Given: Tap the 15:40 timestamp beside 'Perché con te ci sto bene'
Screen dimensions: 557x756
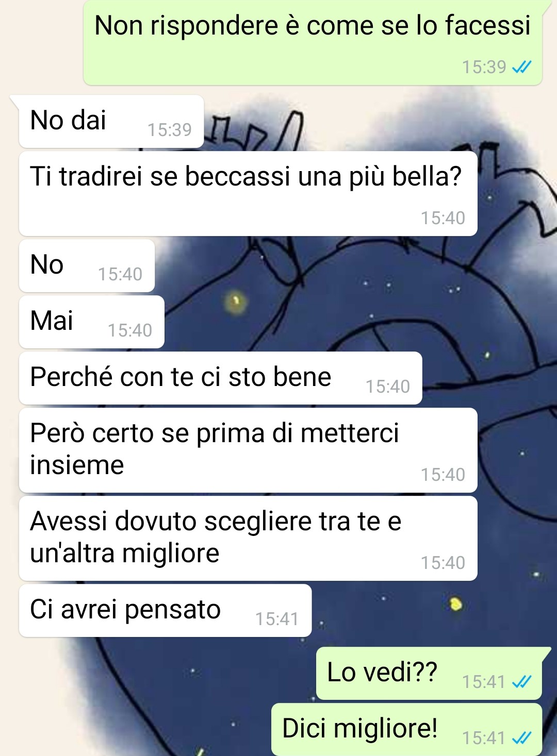Looking at the screenshot, I should click(388, 387).
